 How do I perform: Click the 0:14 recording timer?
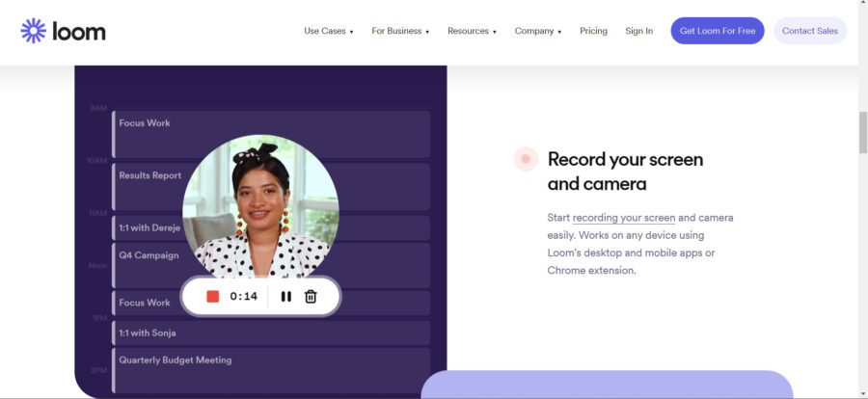[x=244, y=297]
